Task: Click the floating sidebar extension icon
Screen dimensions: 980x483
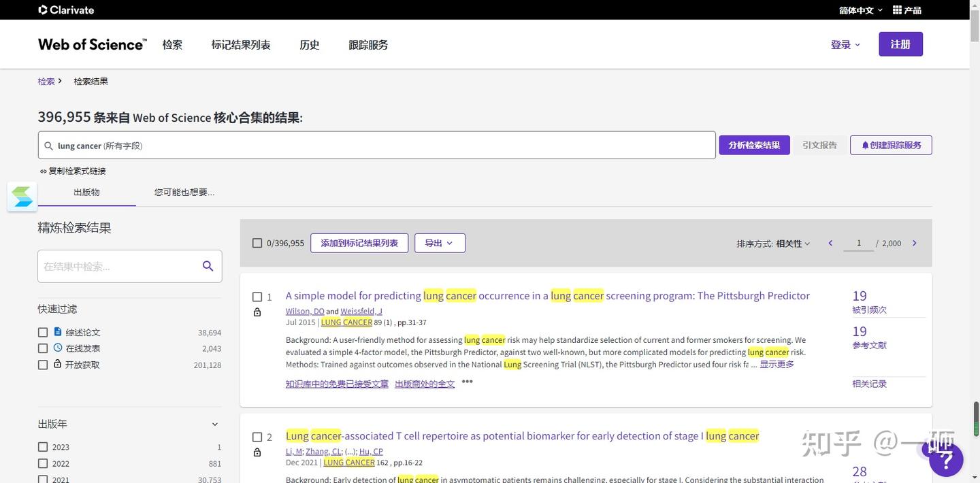Action: pos(22,197)
